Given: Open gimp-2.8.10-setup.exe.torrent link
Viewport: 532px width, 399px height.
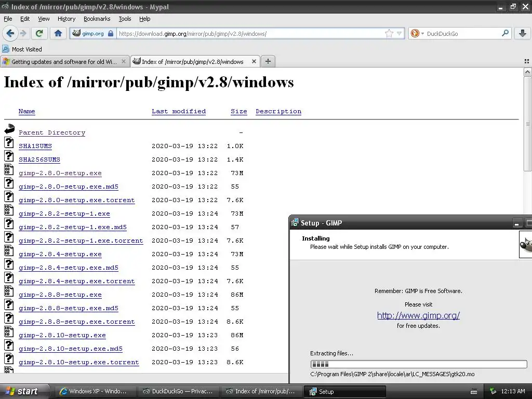Looking at the screenshot, I should pyautogui.click(x=79, y=362).
